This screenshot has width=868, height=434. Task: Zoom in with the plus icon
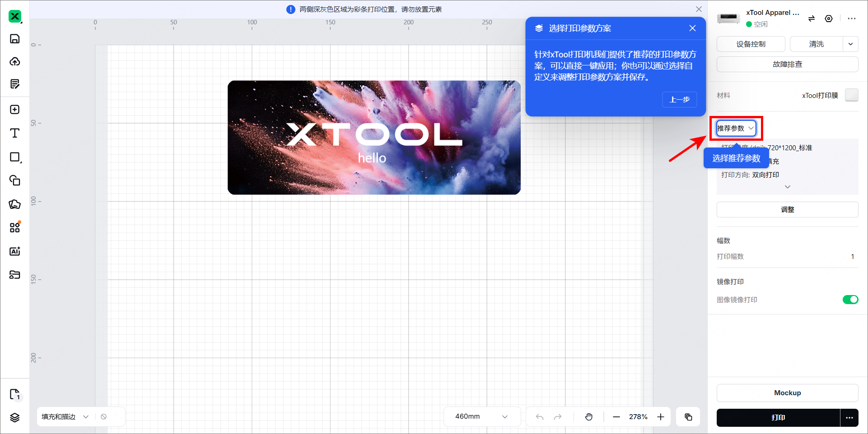[661, 417]
